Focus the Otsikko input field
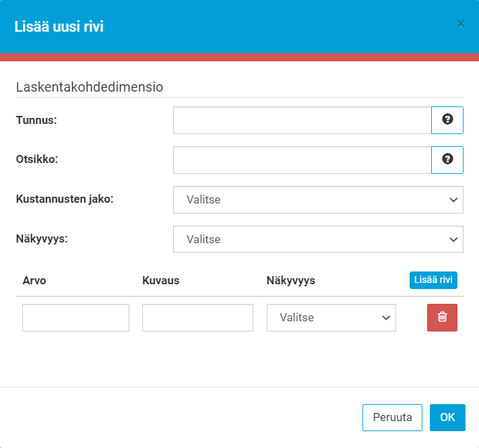 point(302,160)
